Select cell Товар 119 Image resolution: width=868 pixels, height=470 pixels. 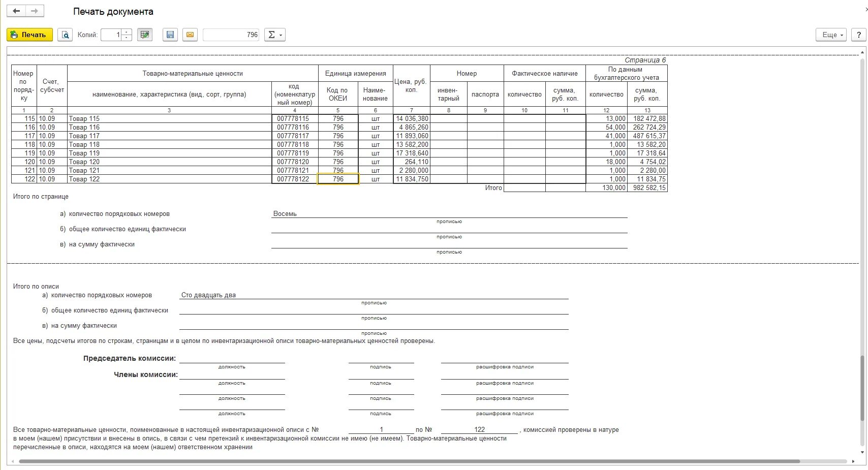[170, 153]
